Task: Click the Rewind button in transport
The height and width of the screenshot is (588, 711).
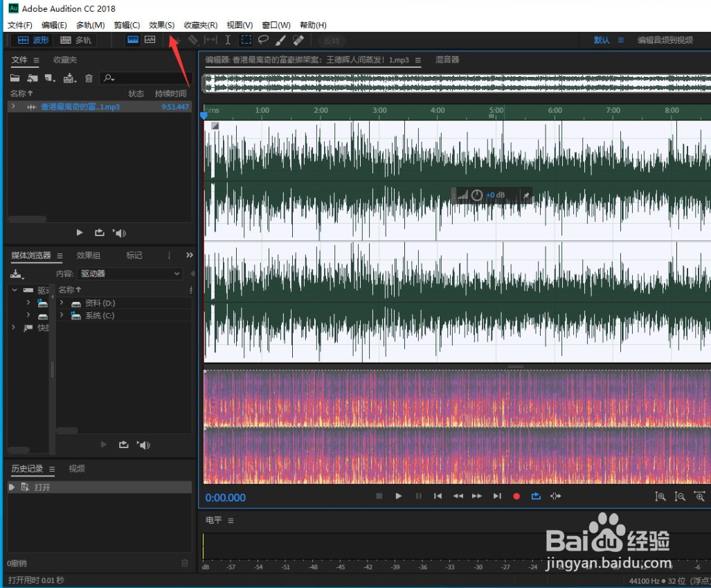Action: point(458,496)
